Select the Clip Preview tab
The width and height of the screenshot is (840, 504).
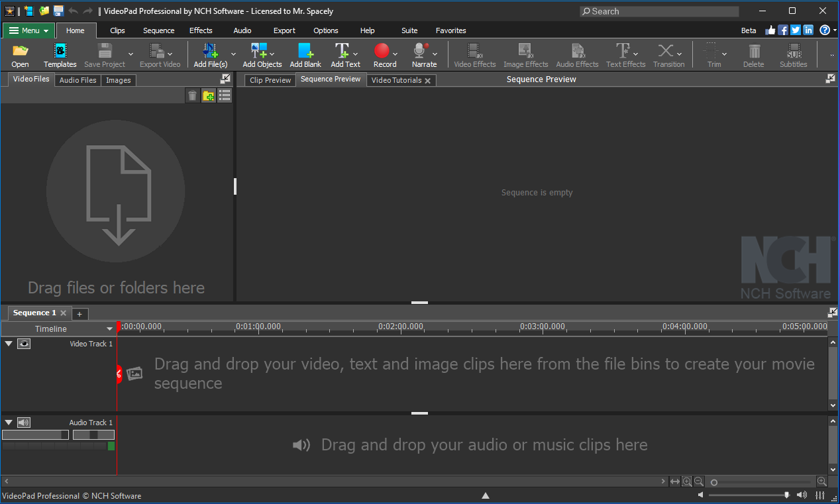click(270, 80)
